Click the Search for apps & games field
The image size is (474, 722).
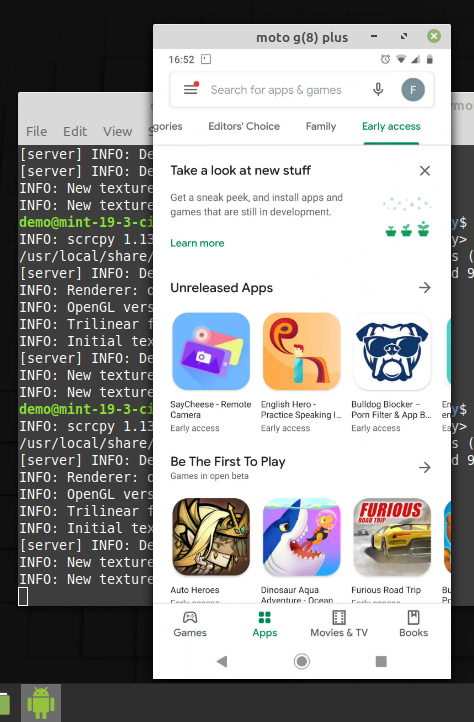click(276, 90)
